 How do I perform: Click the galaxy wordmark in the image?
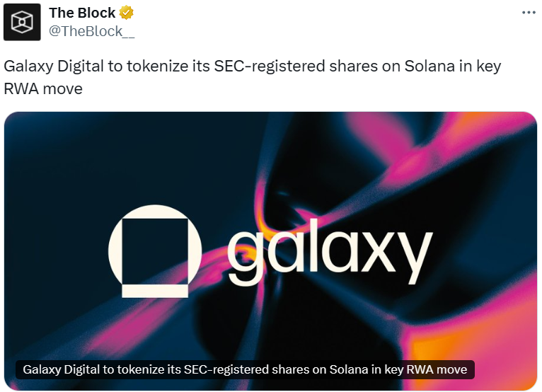[x=328, y=251]
